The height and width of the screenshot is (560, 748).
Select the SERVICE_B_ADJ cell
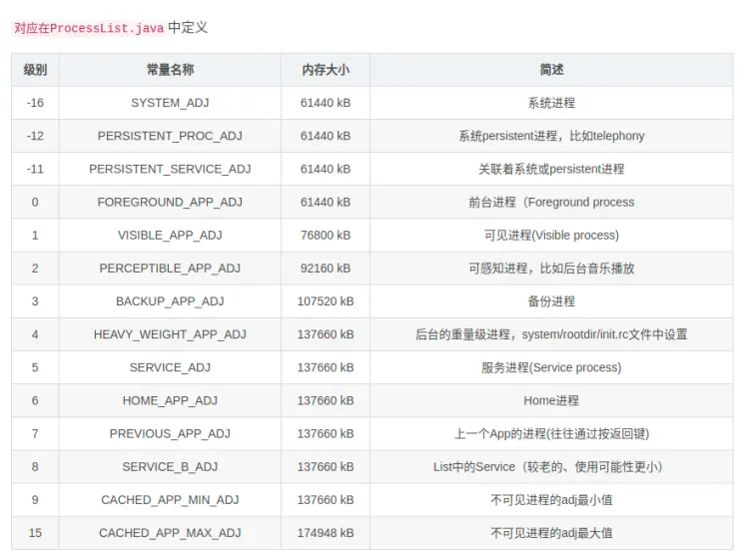tap(170, 466)
